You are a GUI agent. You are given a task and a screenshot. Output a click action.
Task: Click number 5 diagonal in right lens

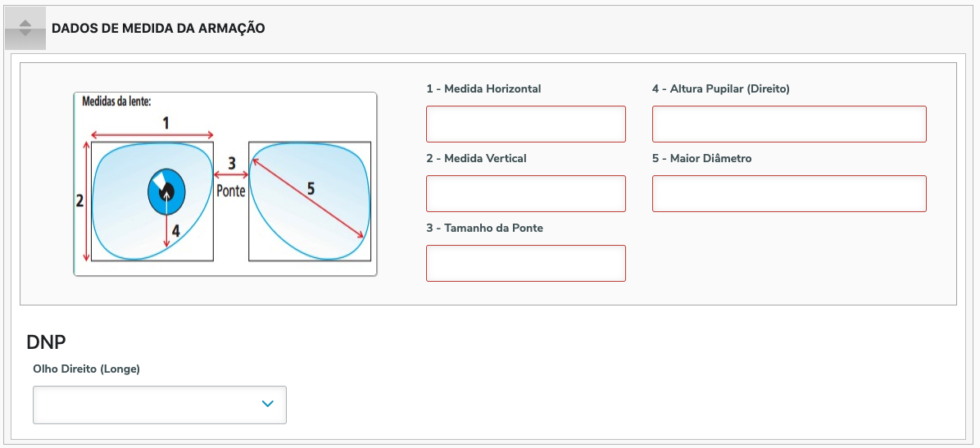311,188
